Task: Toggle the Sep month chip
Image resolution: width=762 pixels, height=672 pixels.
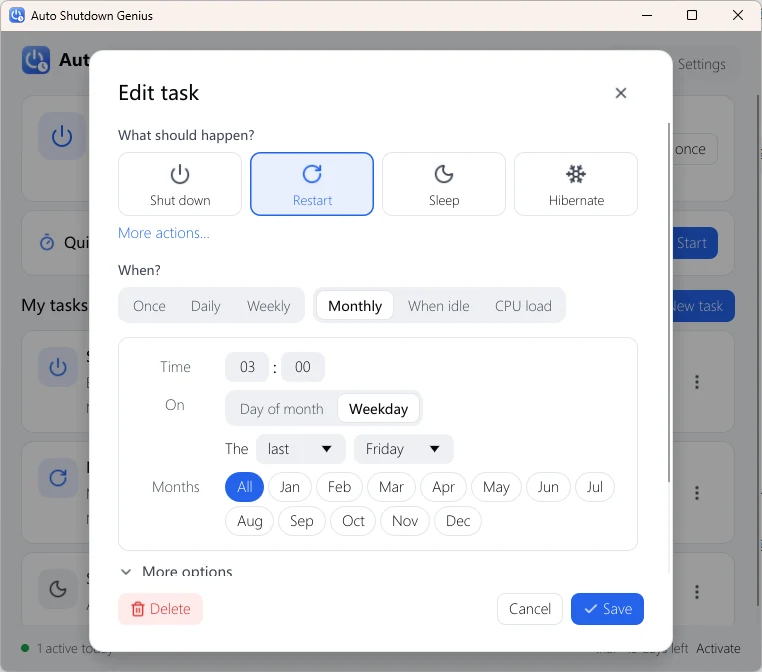Action: point(301,521)
